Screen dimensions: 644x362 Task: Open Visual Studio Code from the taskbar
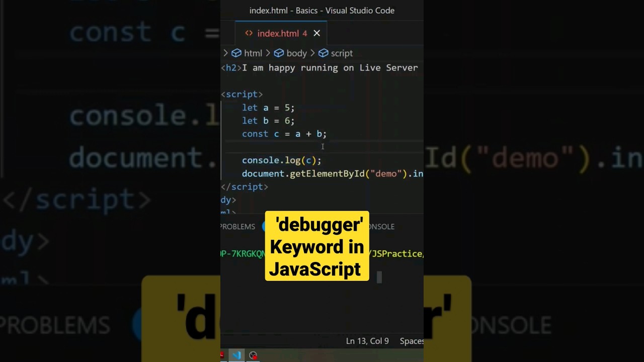[x=237, y=355]
